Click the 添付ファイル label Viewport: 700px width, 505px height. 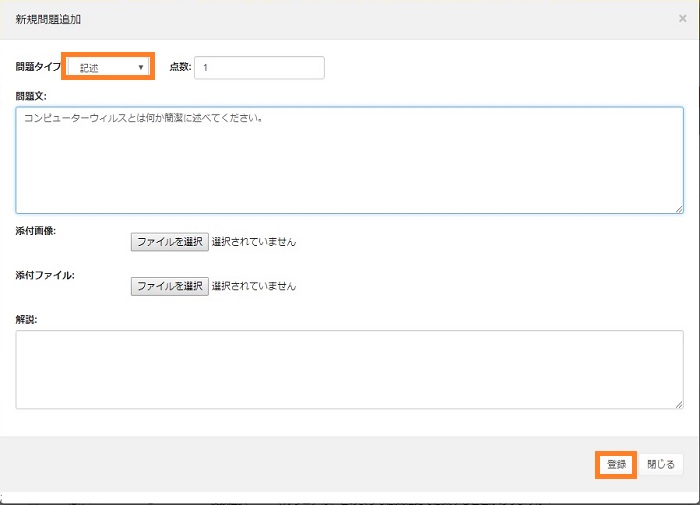[x=39, y=275]
